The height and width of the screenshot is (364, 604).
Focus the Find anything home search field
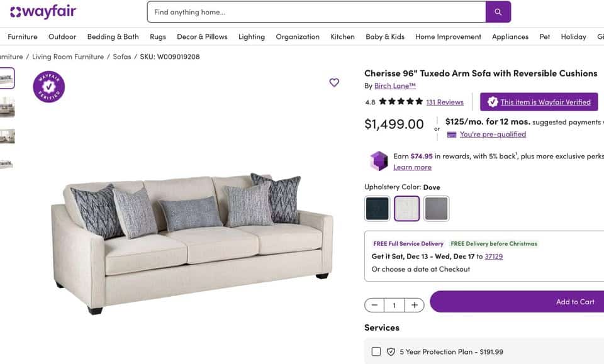[x=316, y=12]
